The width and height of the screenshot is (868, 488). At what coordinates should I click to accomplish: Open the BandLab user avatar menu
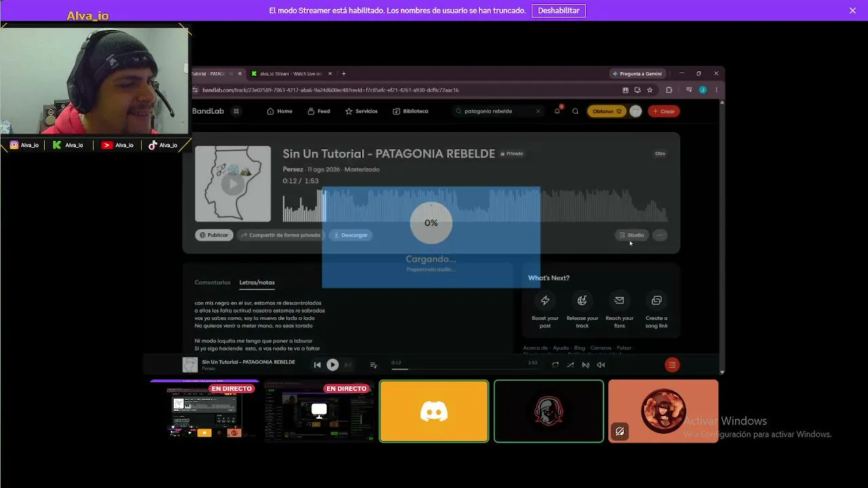pyautogui.click(x=635, y=111)
